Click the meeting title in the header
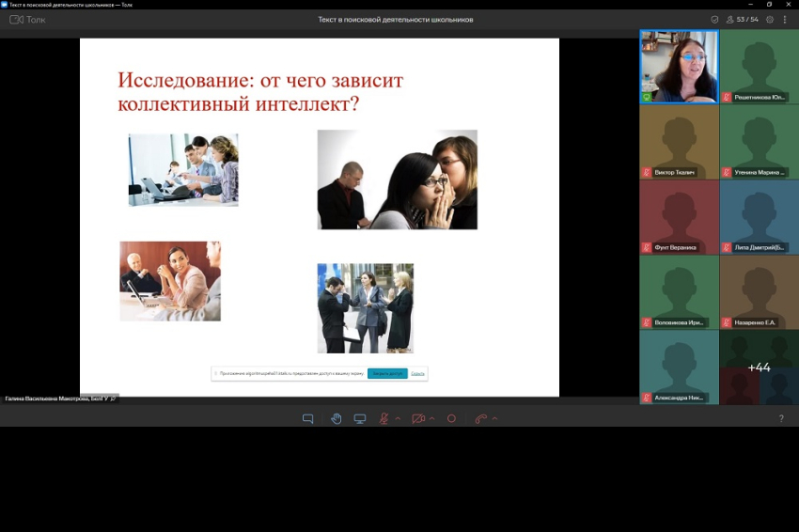This screenshot has height=532, width=799. point(396,20)
